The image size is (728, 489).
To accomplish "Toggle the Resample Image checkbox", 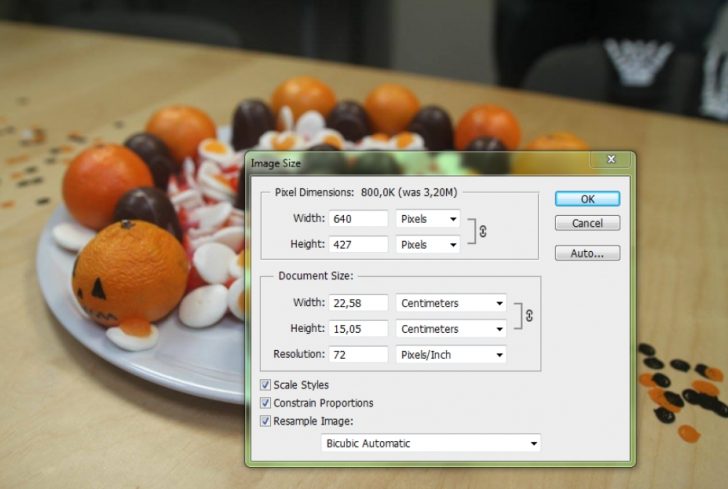I will pyautogui.click(x=265, y=421).
